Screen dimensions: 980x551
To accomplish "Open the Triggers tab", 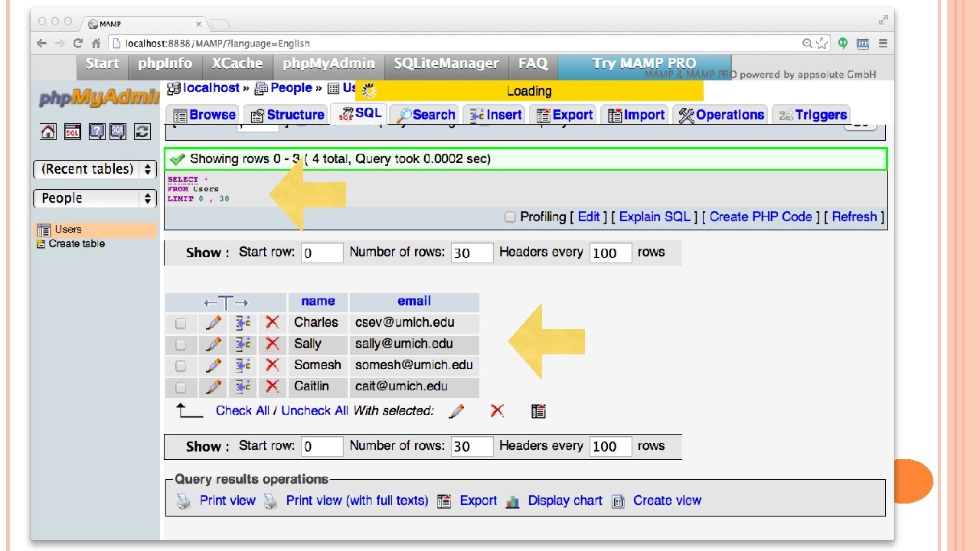I will pos(812,115).
